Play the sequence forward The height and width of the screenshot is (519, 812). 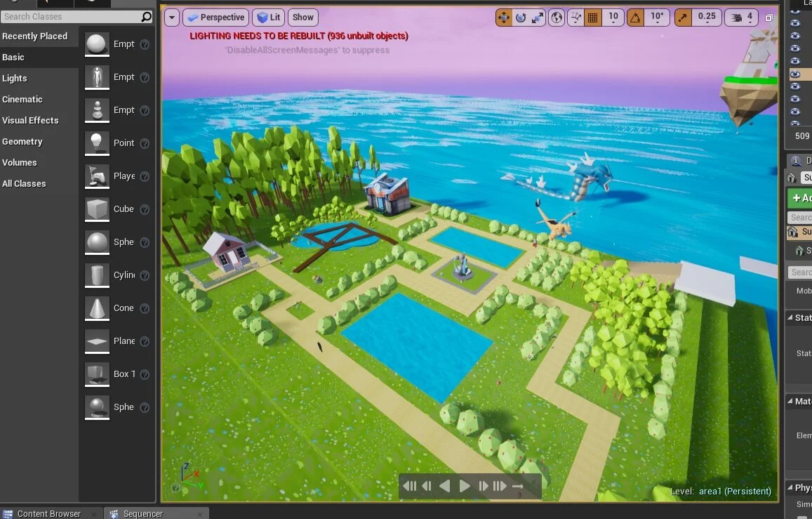[x=465, y=487]
